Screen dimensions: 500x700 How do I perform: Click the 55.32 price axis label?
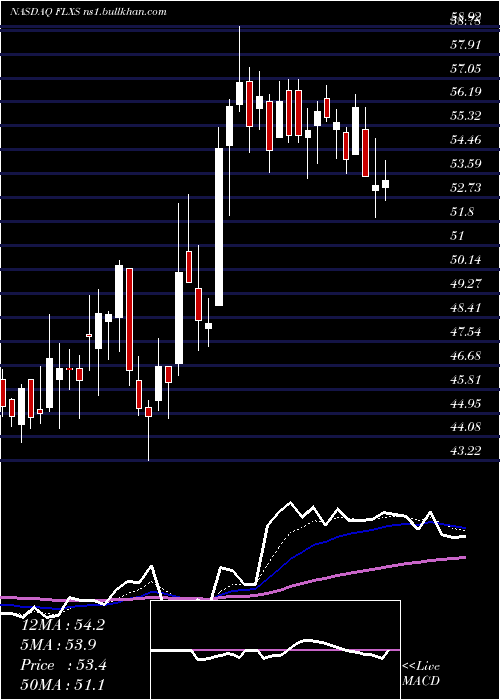[466, 116]
